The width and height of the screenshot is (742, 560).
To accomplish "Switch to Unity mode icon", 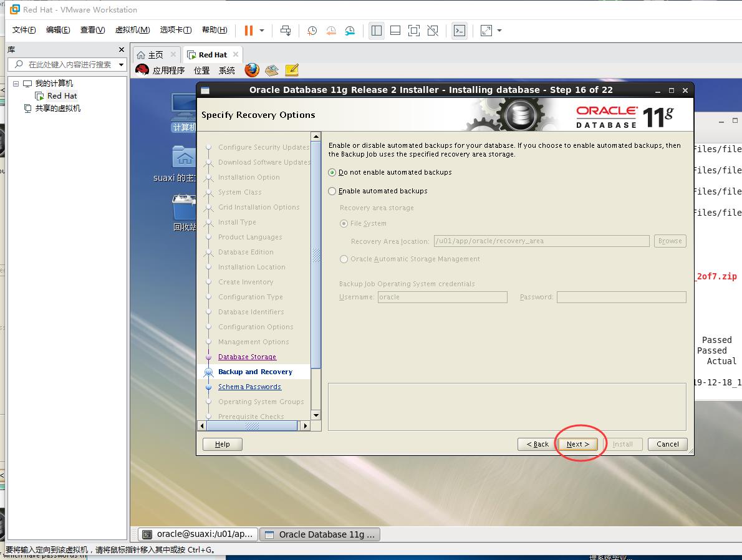I will tap(433, 31).
